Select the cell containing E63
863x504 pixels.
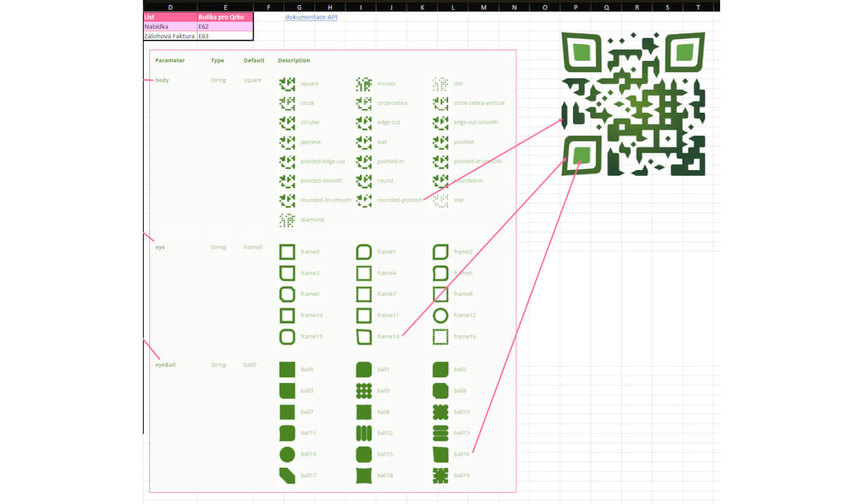[x=225, y=36]
